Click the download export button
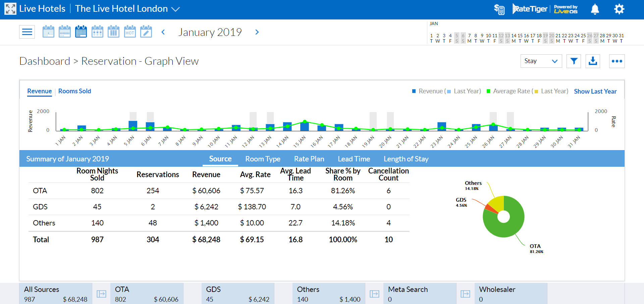The image size is (644, 304). coord(593,61)
